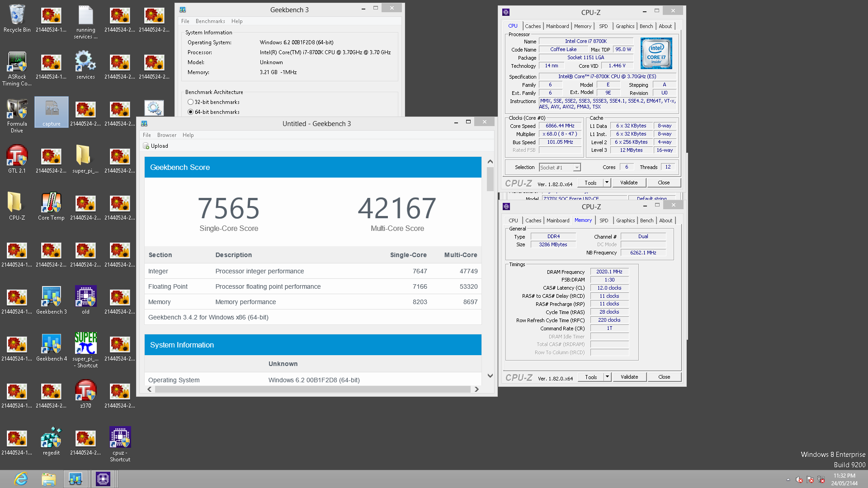
Task: Switch to Caches tab in upper CPU-Z
Action: (533, 26)
